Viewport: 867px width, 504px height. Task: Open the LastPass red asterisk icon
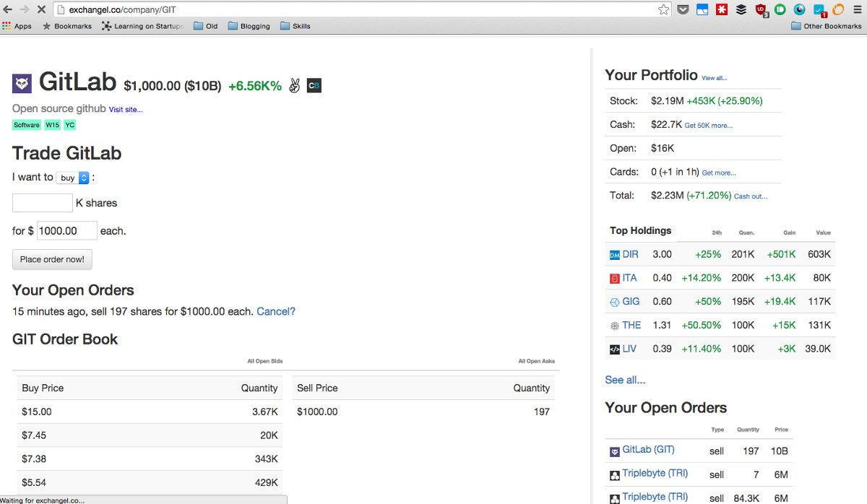point(722,10)
